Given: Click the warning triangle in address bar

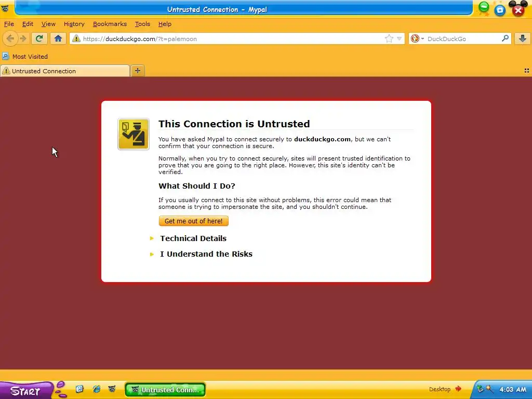Looking at the screenshot, I should point(76,38).
